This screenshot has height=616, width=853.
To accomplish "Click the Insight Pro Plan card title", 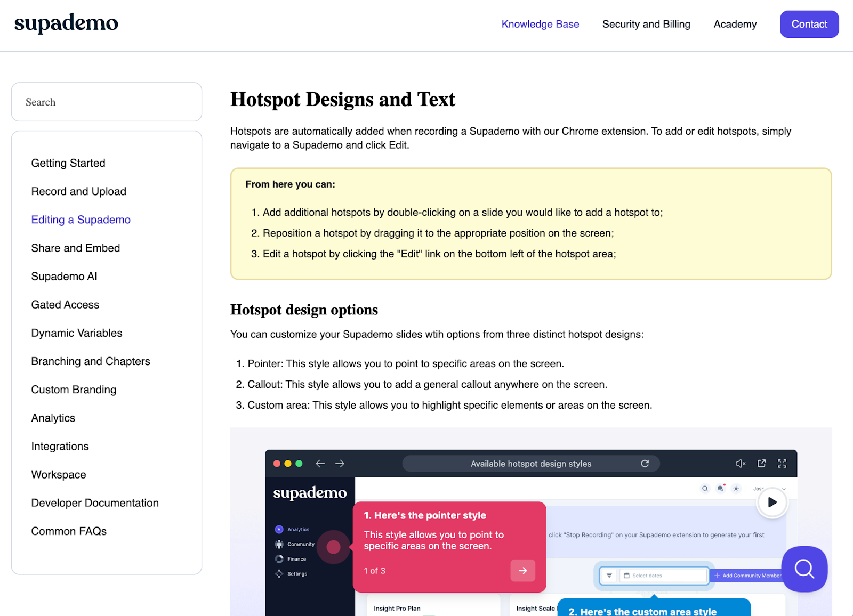I will pyautogui.click(x=397, y=609).
